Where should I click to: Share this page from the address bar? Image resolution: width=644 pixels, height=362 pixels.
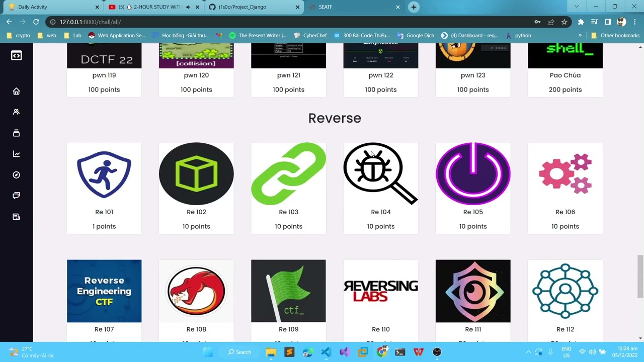pyautogui.click(x=551, y=22)
